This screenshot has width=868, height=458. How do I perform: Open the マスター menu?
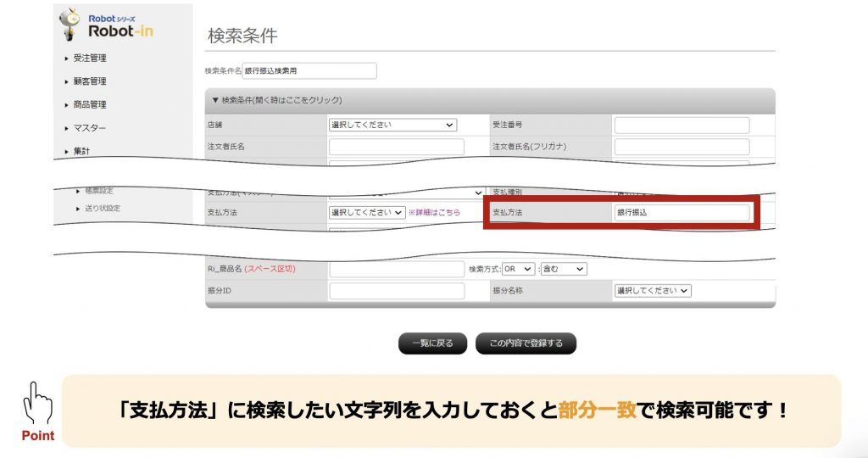[89, 128]
